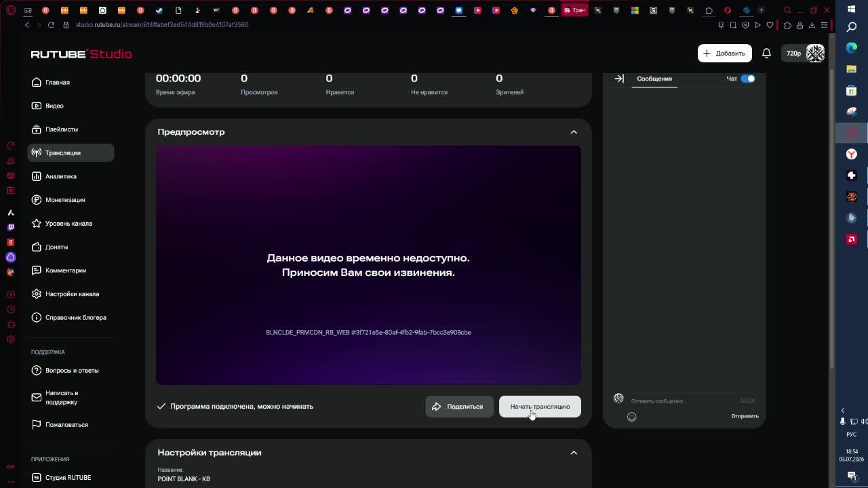Collapse chat panel with arrow icon
This screenshot has width=868, height=488.
point(619,79)
